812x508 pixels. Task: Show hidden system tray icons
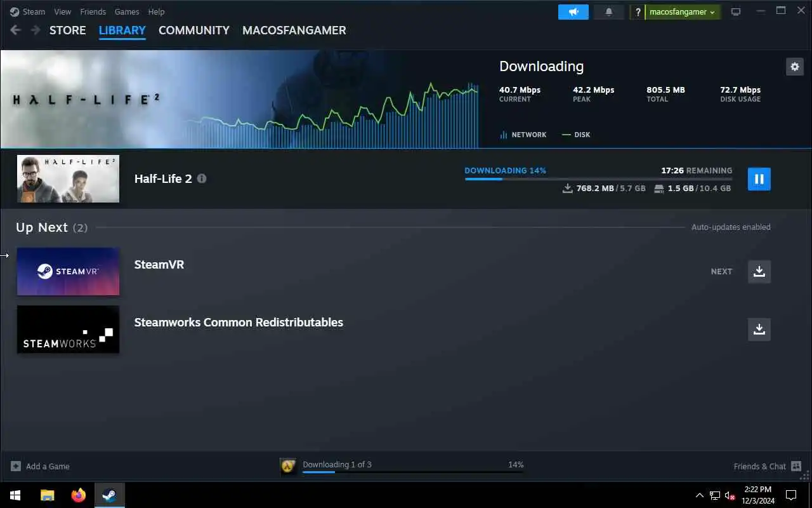coord(699,495)
